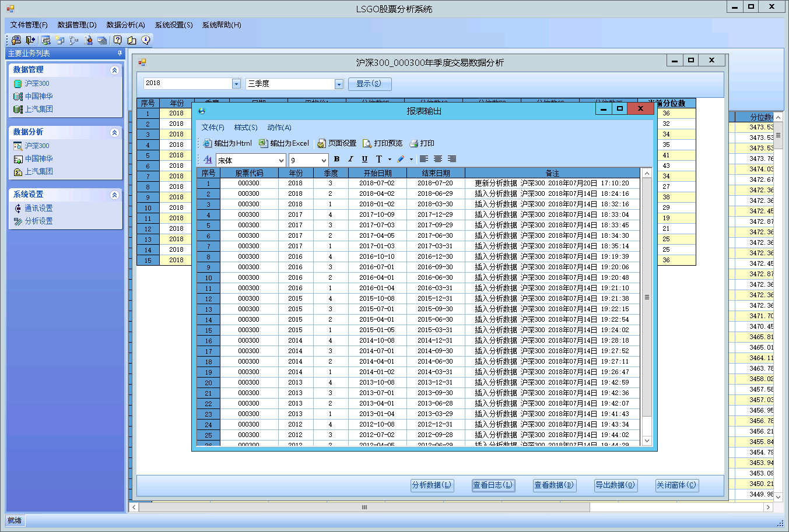Open the text color 'T' dropdown arrow

(390, 159)
